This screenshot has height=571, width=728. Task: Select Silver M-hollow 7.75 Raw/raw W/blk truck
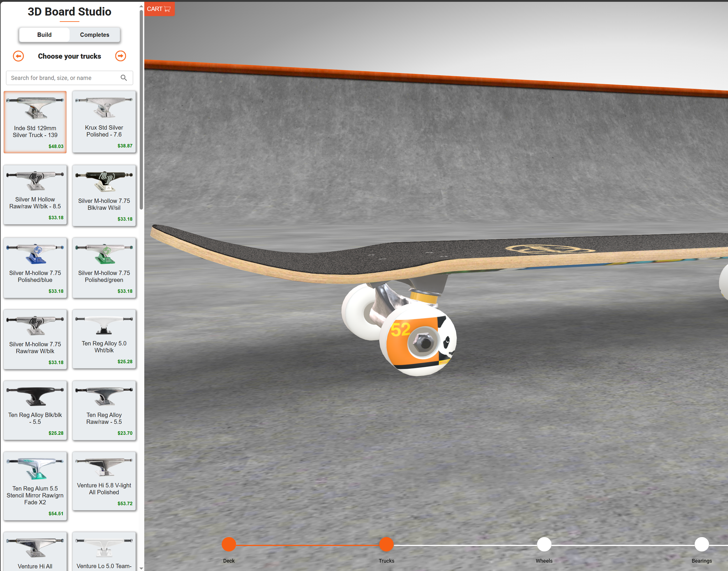coord(35,339)
